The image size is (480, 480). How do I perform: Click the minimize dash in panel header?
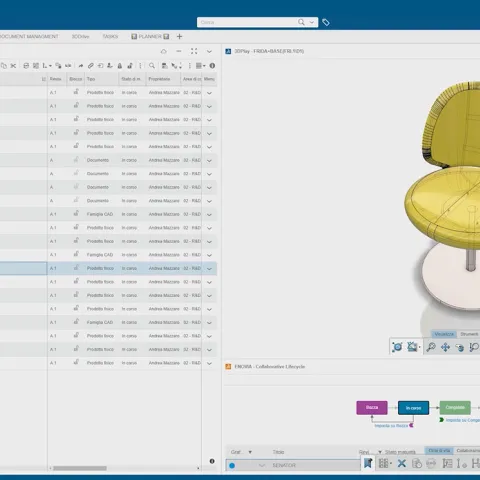coord(179,51)
